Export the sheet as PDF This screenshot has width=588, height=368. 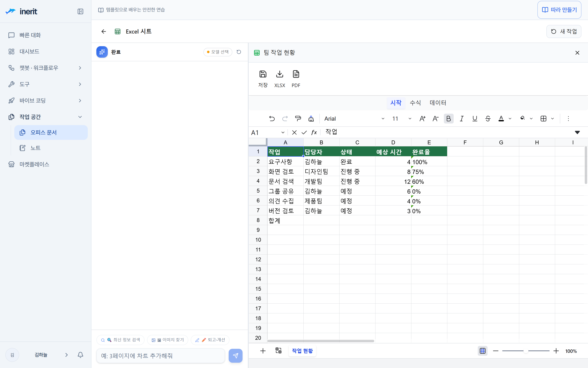point(296,79)
